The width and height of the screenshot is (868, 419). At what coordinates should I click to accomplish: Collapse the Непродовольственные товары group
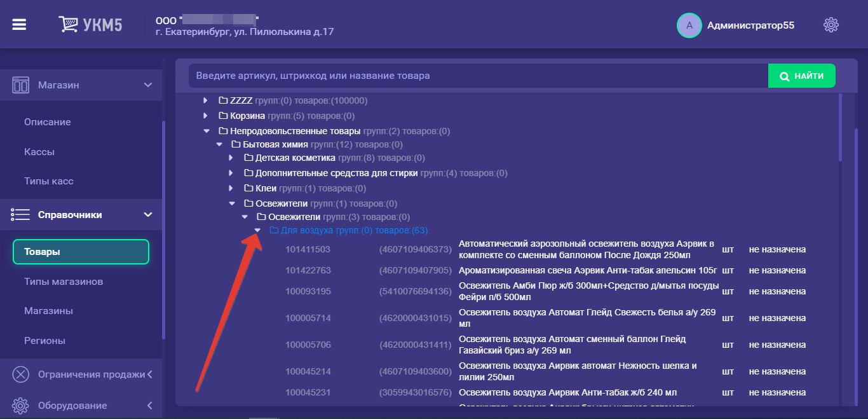(207, 131)
